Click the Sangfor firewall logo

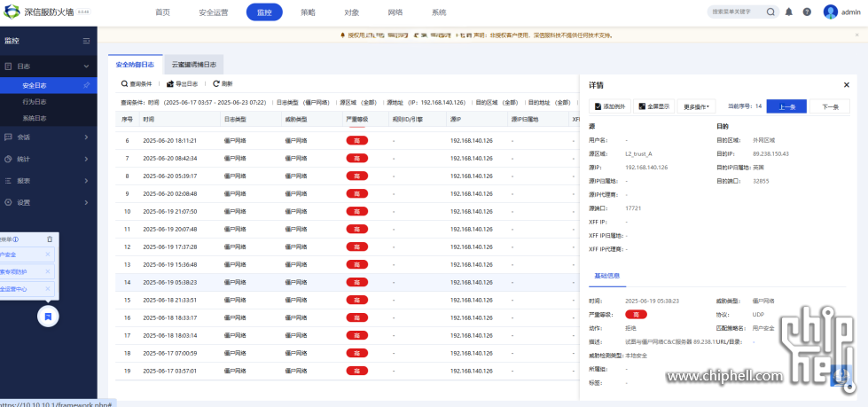pyautogui.click(x=12, y=12)
